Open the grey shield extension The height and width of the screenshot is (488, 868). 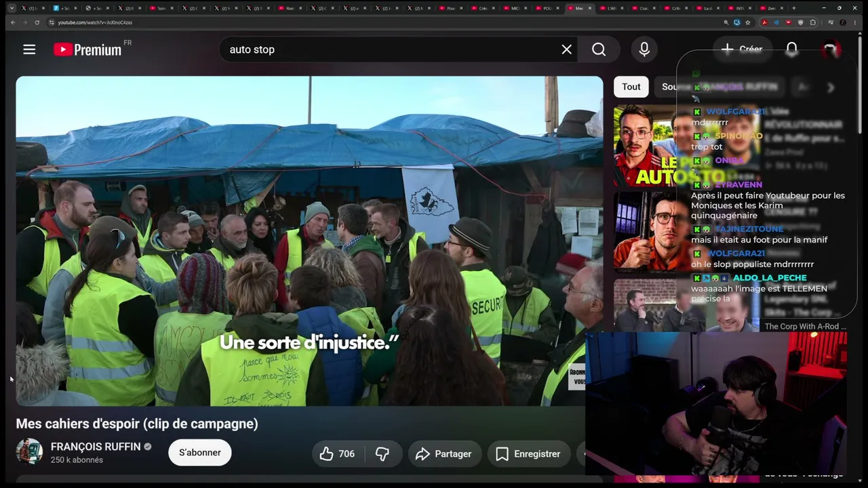tap(800, 22)
